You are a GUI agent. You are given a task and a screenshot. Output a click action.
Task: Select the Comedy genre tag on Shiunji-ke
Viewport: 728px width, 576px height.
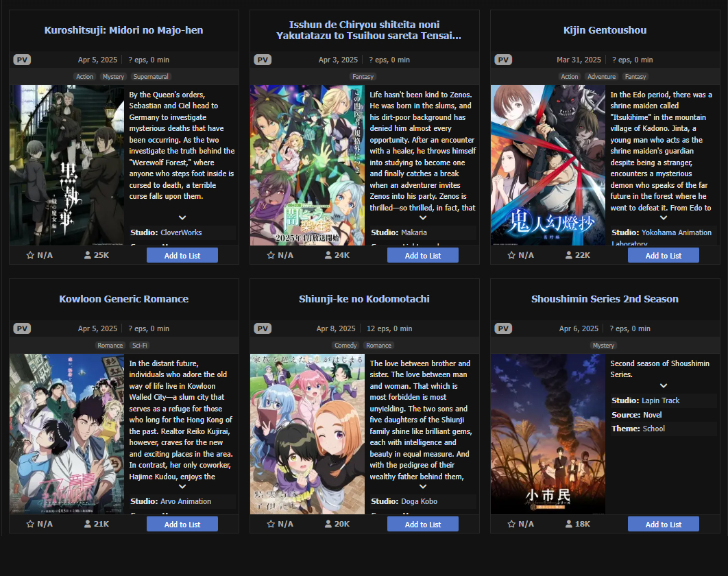(x=345, y=346)
